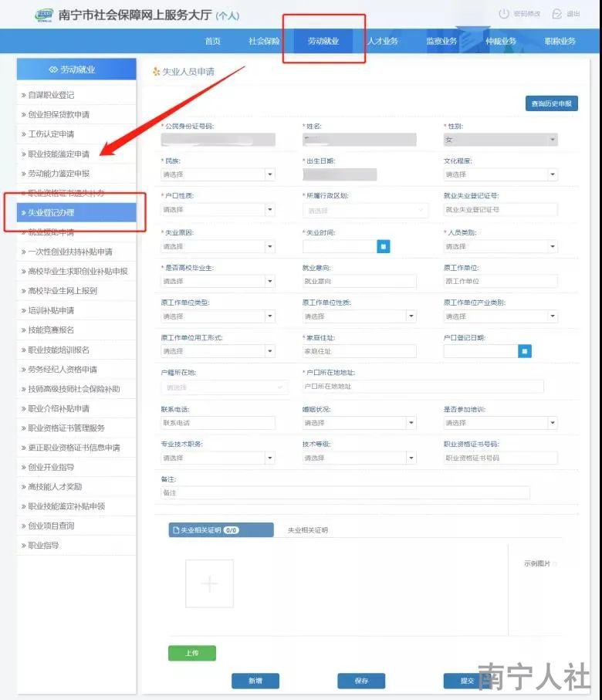Viewport: 602px width, 700px height.
Task: Click the 原工作单位 input field
Action: pos(501,281)
